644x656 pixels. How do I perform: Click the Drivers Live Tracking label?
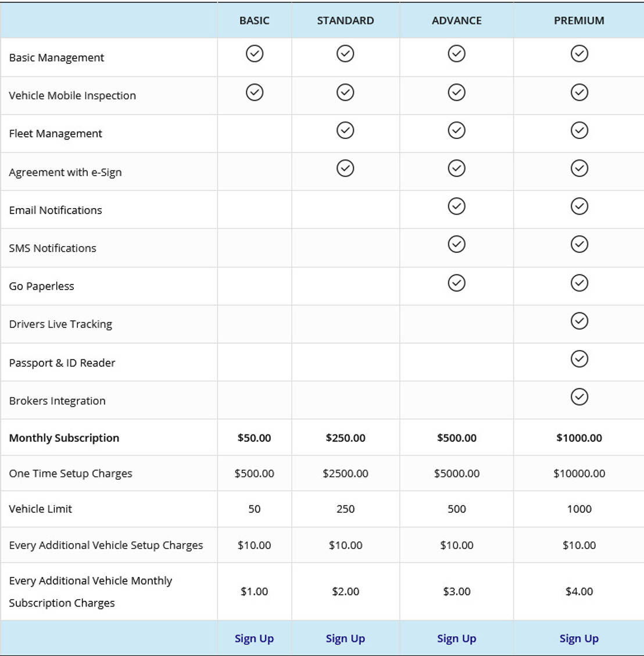(60, 325)
